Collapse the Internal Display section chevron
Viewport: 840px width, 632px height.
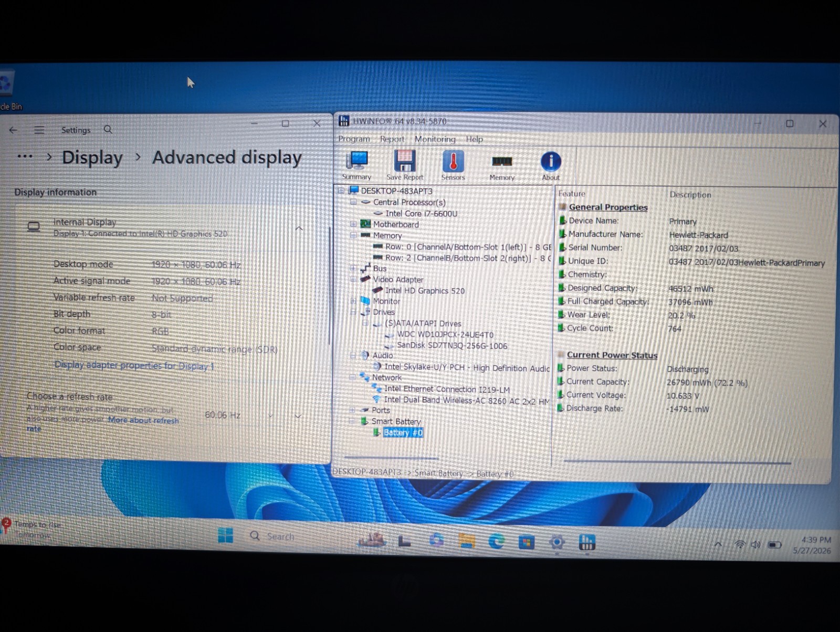[299, 228]
